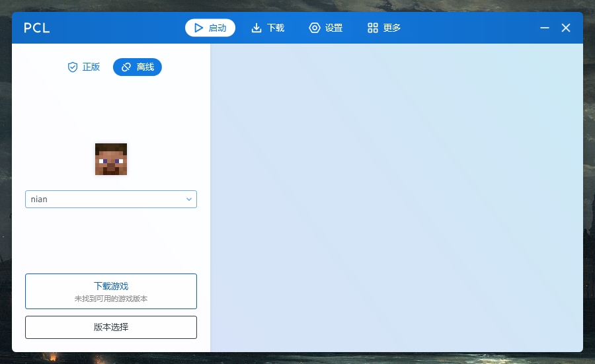Open 版本选择 version selection

coord(111,327)
